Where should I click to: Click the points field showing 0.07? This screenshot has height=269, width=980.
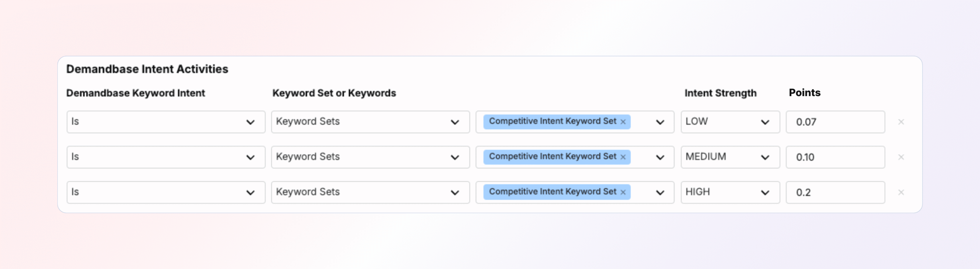(835, 122)
